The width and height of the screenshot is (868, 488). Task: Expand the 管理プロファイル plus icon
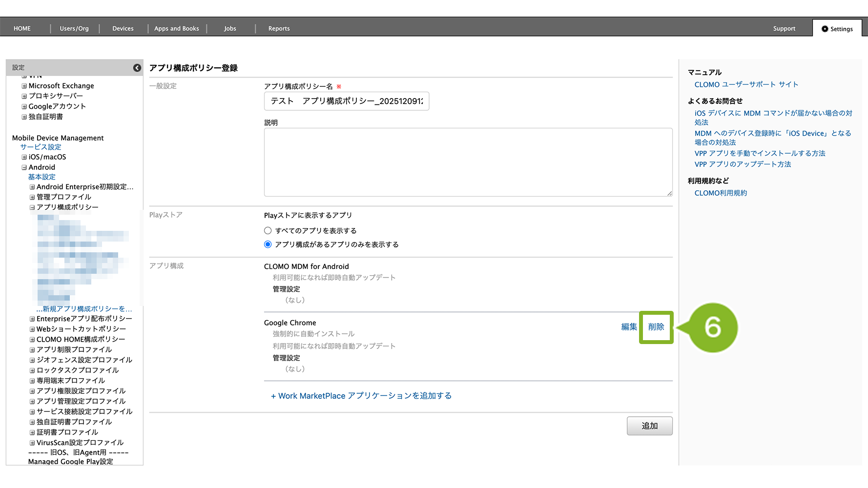coord(32,197)
